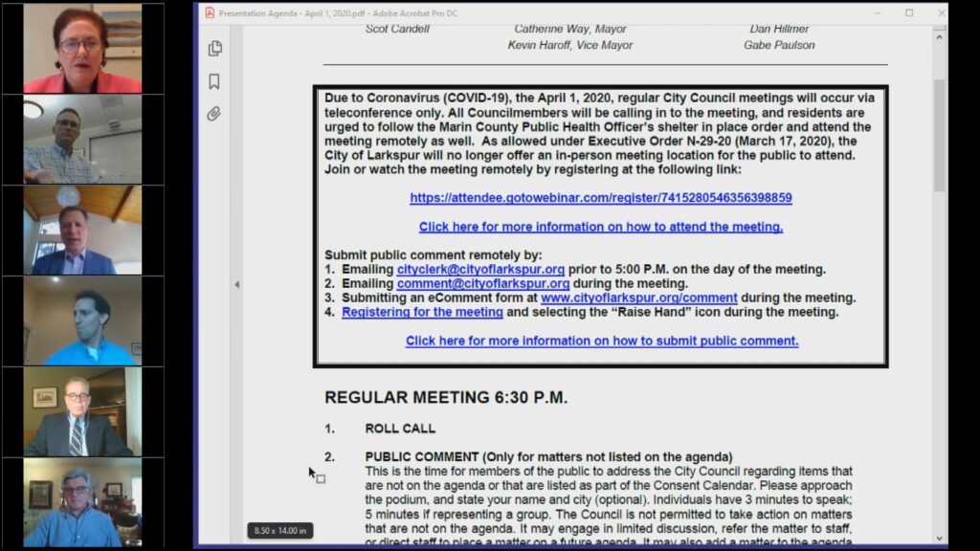Open www.cityoflarkspur.org/comment link
The height and width of the screenshot is (551, 980).
638,298
